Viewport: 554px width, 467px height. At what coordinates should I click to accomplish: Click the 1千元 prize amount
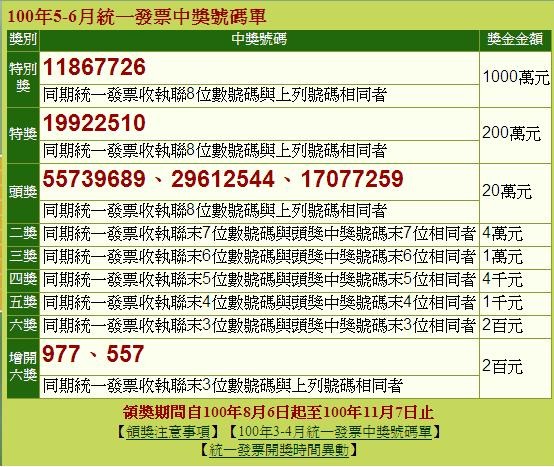pyautogui.click(x=502, y=303)
